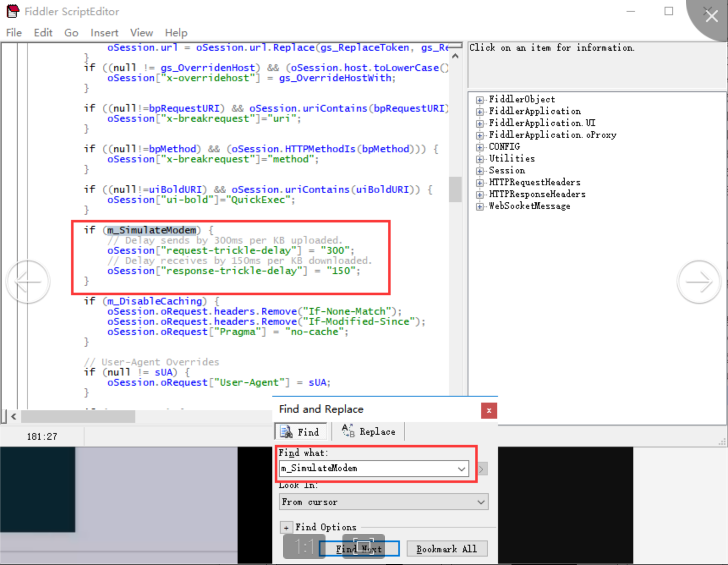Close the image viewer overlay

[x=712, y=16]
